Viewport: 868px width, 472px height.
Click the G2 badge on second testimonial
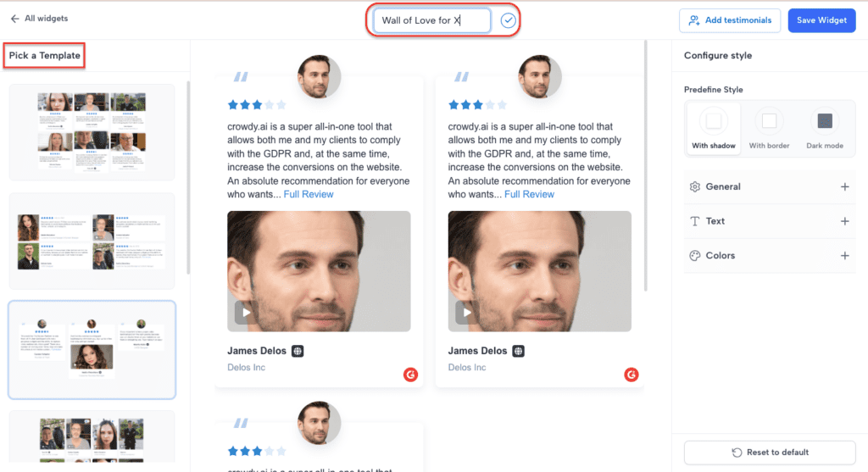point(631,375)
